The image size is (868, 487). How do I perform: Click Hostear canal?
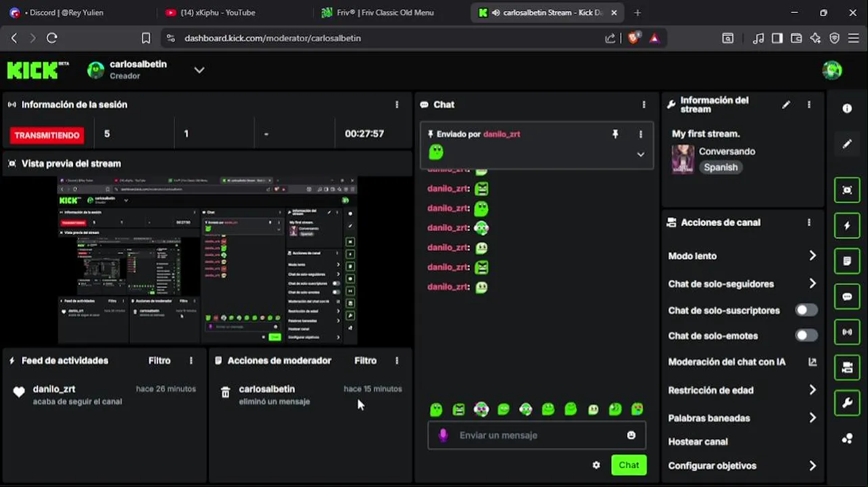pyautogui.click(x=698, y=442)
